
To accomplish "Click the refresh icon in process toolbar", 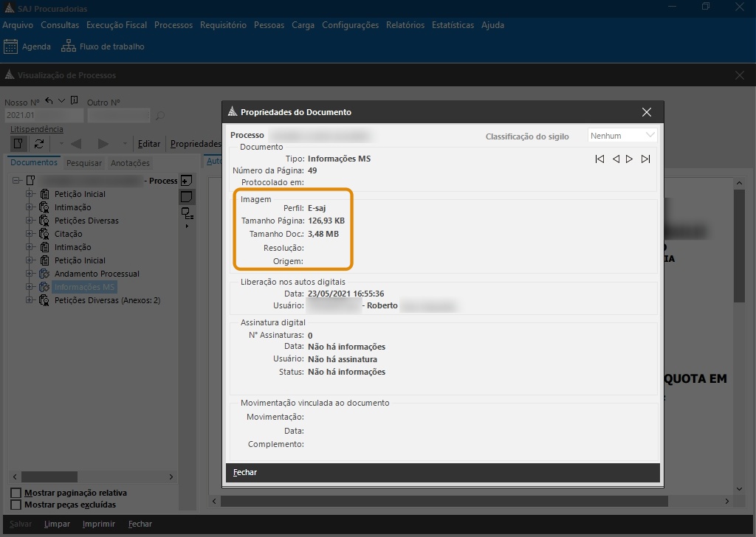I will (39, 144).
